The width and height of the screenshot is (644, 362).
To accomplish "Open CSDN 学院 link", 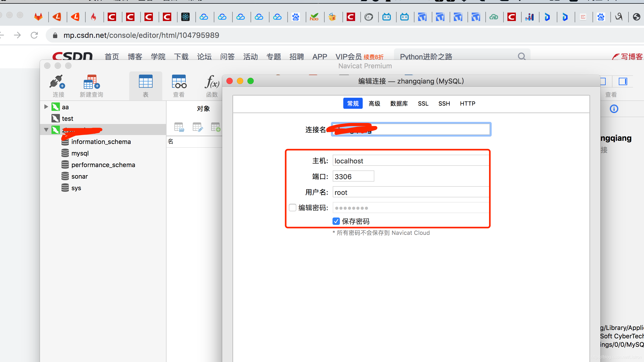I will click(158, 56).
